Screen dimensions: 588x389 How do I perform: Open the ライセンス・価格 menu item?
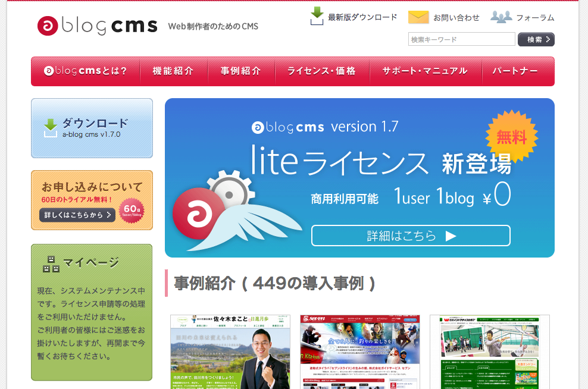click(x=321, y=71)
